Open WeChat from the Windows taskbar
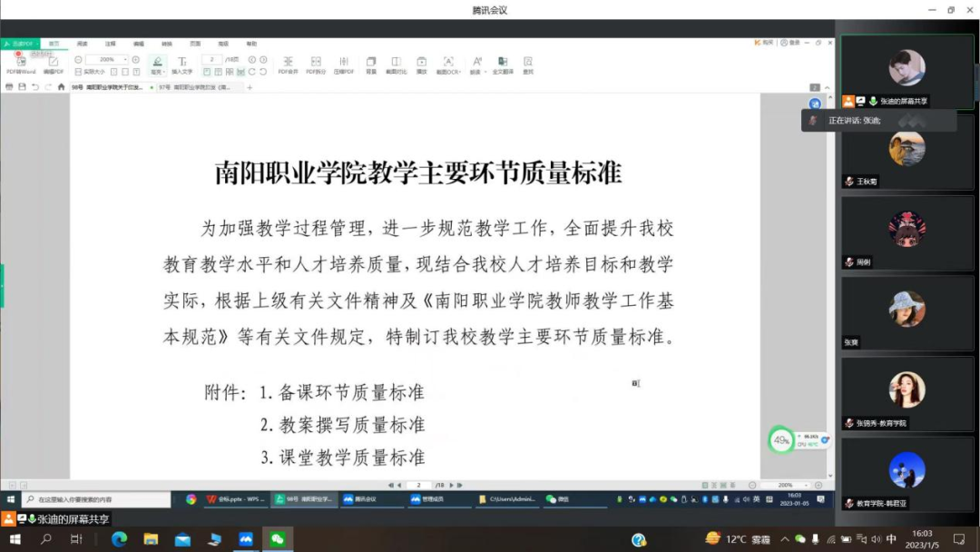This screenshot has width=980, height=552. coord(278,539)
